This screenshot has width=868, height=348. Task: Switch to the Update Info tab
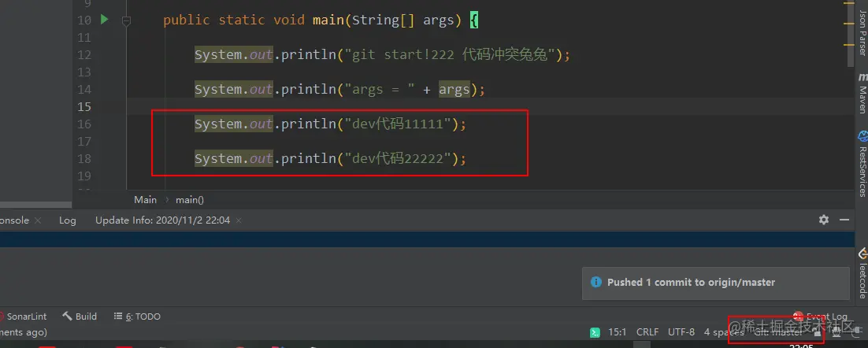point(162,220)
